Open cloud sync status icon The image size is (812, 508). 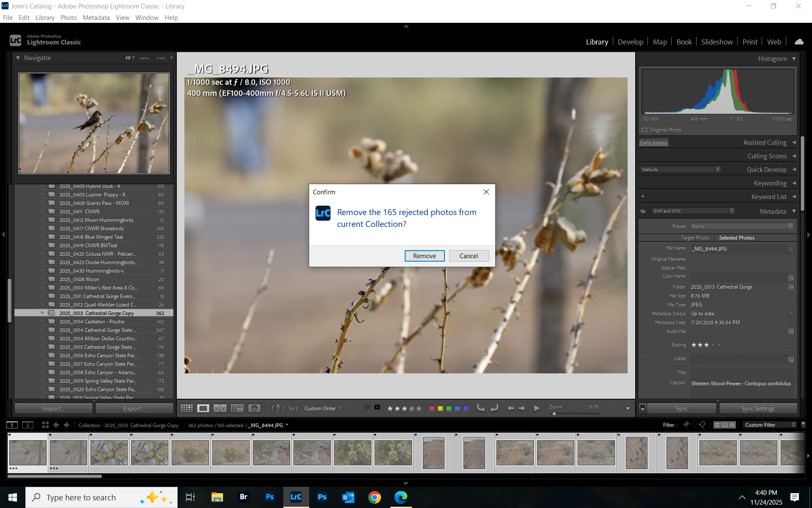pos(799,41)
